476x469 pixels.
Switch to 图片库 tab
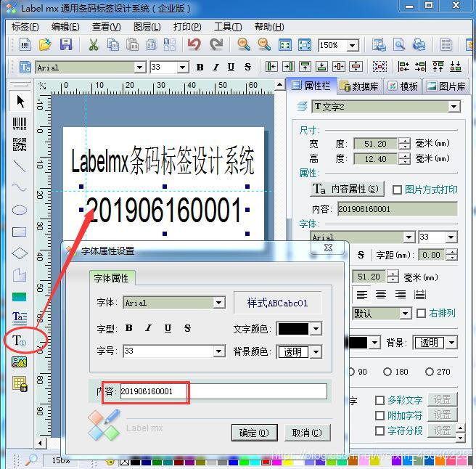click(x=446, y=86)
